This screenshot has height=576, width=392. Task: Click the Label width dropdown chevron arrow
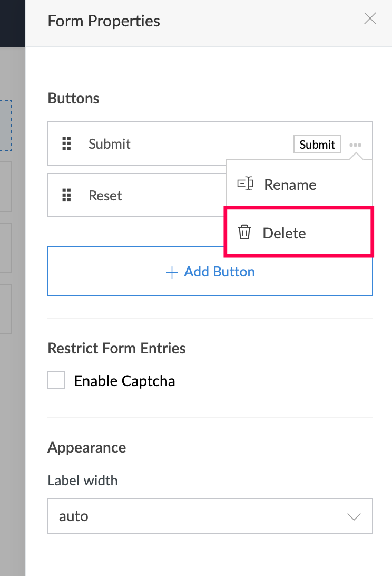[354, 516]
